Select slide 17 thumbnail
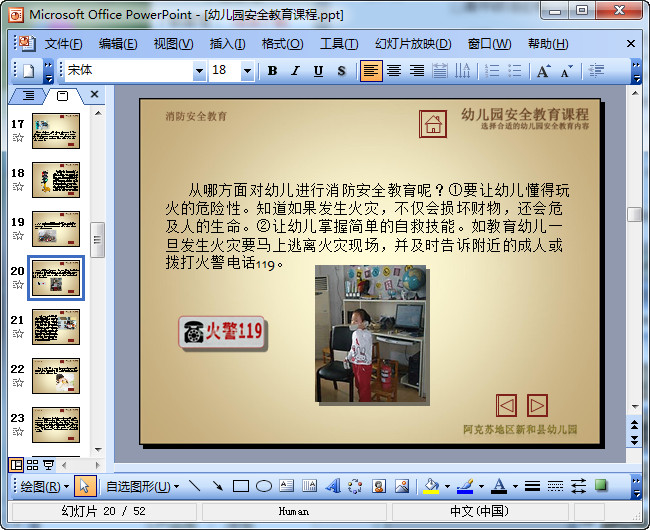The width and height of the screenshot is (650, 530). click(56, 131)
